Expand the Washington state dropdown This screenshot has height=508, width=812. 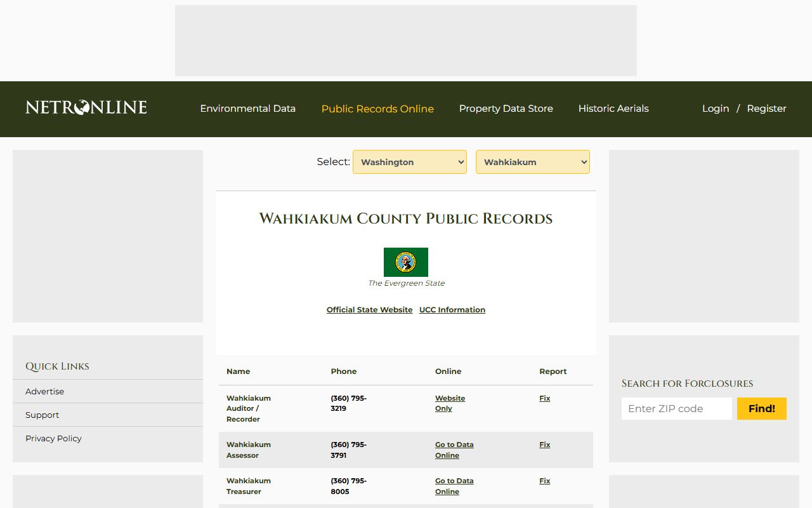pyautogui.click(x=410, y=162)
